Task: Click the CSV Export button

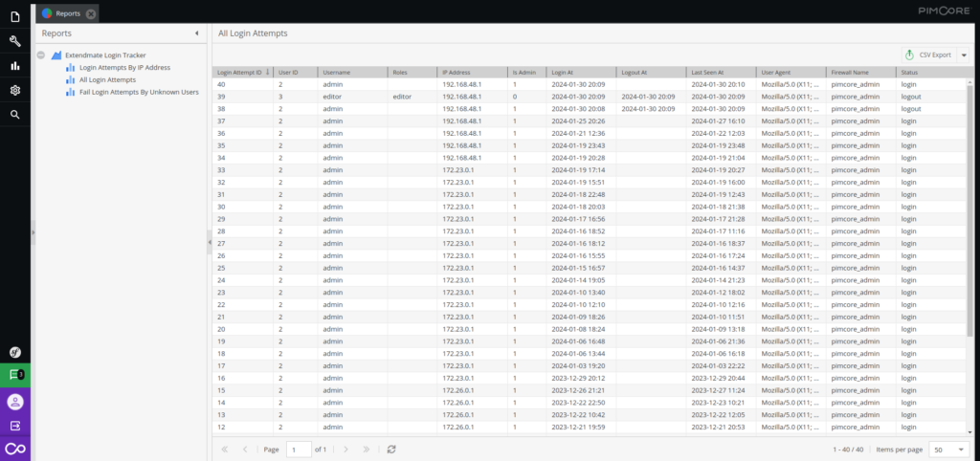Action: click(x=929, y=55)
